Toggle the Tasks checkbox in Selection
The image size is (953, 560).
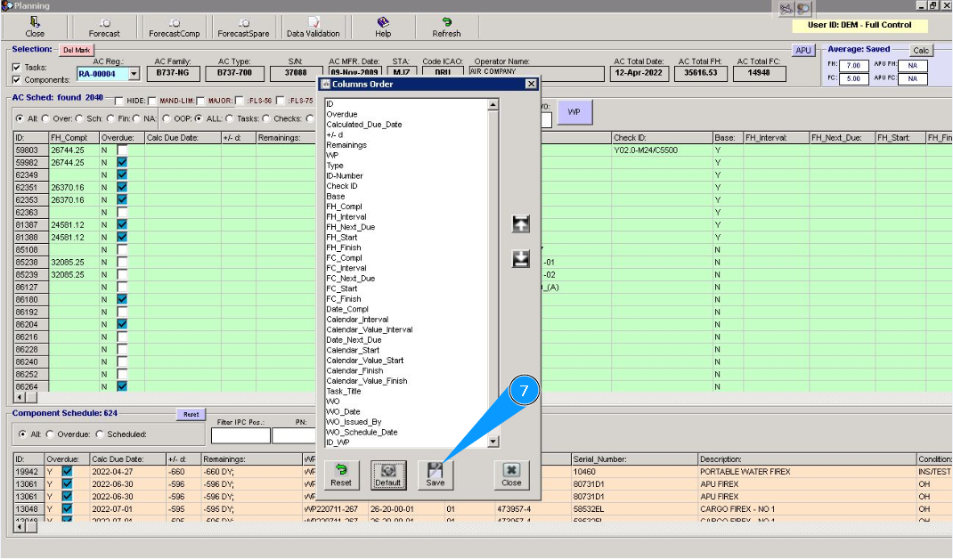[17, 67]
